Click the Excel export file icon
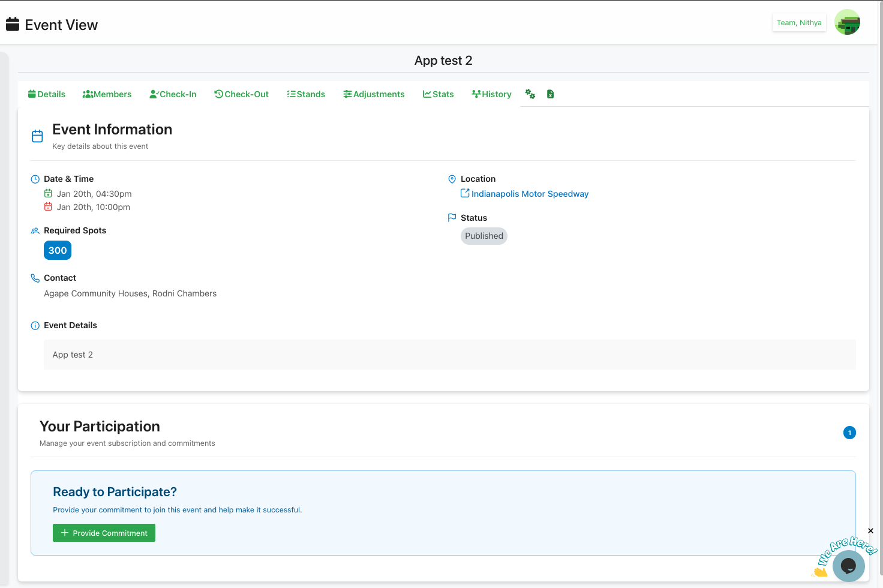Screen dimensions: 883x588 tap(550, 94)
